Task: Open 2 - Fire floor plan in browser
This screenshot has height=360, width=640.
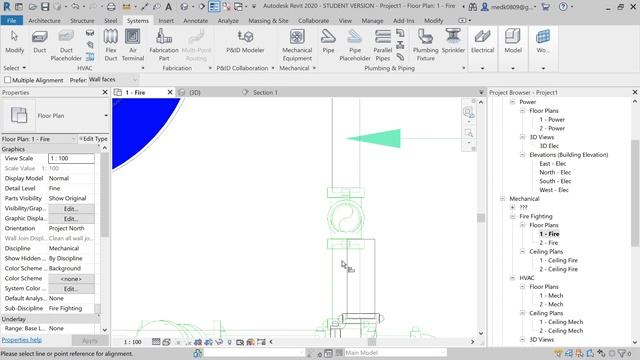Action: [x=549, y=243]
